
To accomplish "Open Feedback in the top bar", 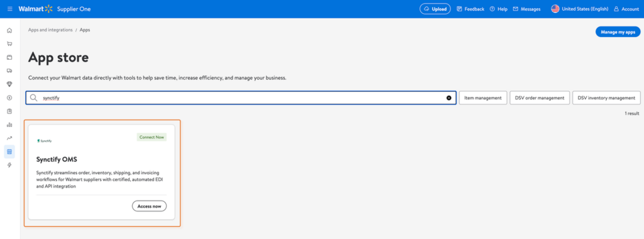I will coord(470,9).
